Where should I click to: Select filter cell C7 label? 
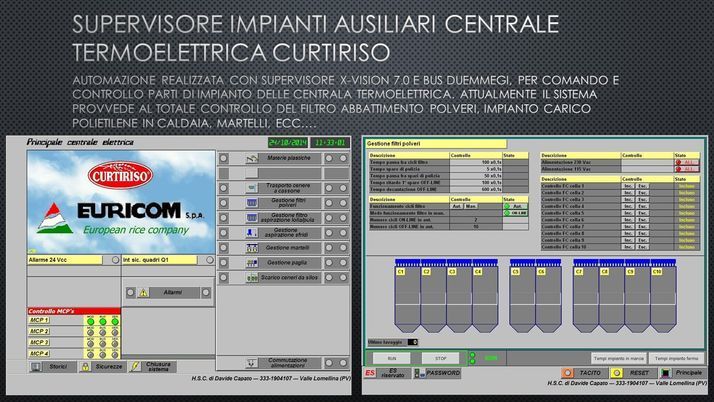point(579,271)
